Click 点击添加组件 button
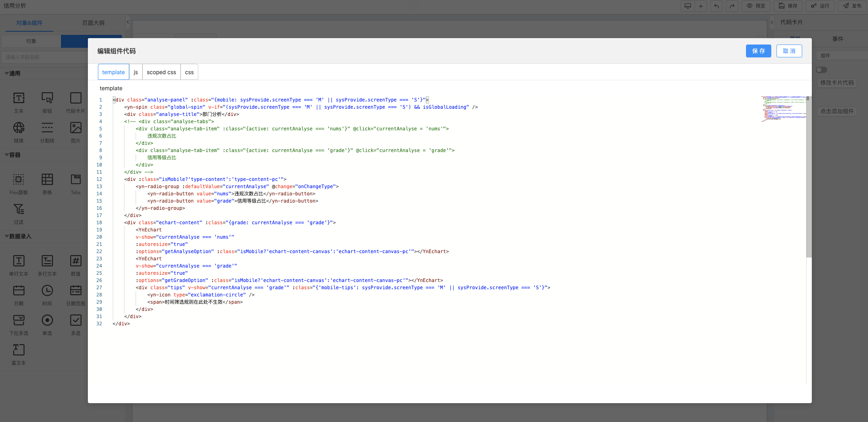This screenshot has height=422, width=868. tap(837, 111)
